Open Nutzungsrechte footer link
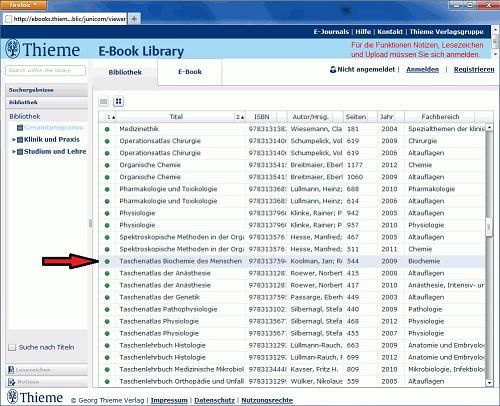This screenshot has width=500, height=406. point(267,400)
